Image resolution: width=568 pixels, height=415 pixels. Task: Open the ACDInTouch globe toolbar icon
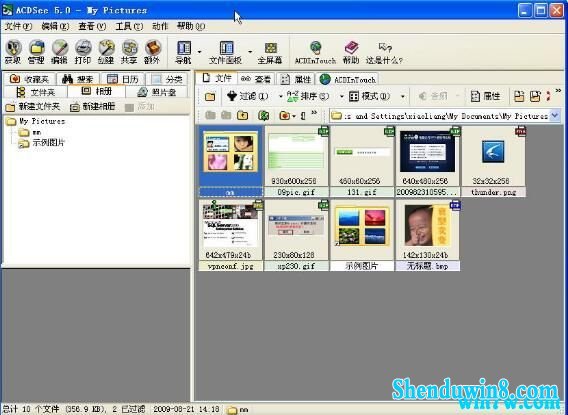tap(316, 53)
